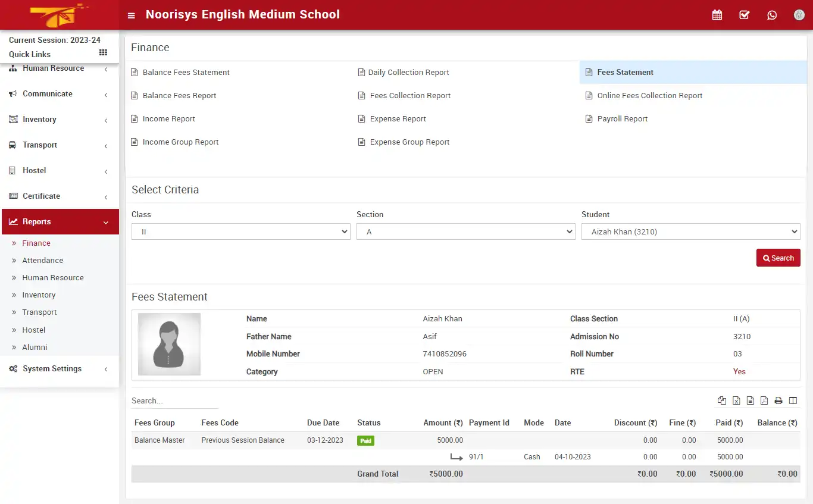
Task: Open the user profile avatar icon
Action: coord(799,14)
